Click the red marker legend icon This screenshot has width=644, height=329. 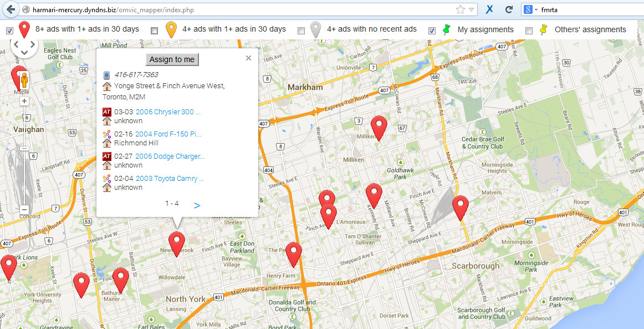click(x=24, y=29)
